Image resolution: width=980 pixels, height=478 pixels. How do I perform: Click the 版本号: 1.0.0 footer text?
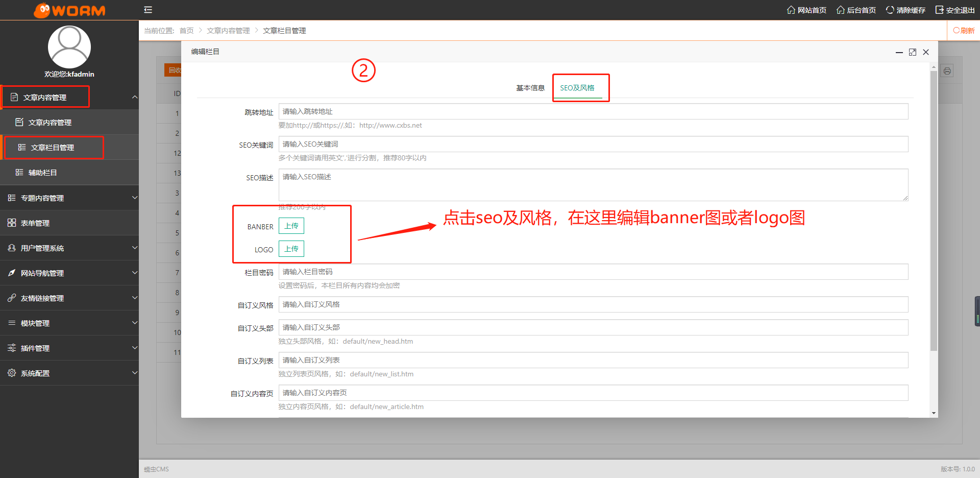[958, 469]
